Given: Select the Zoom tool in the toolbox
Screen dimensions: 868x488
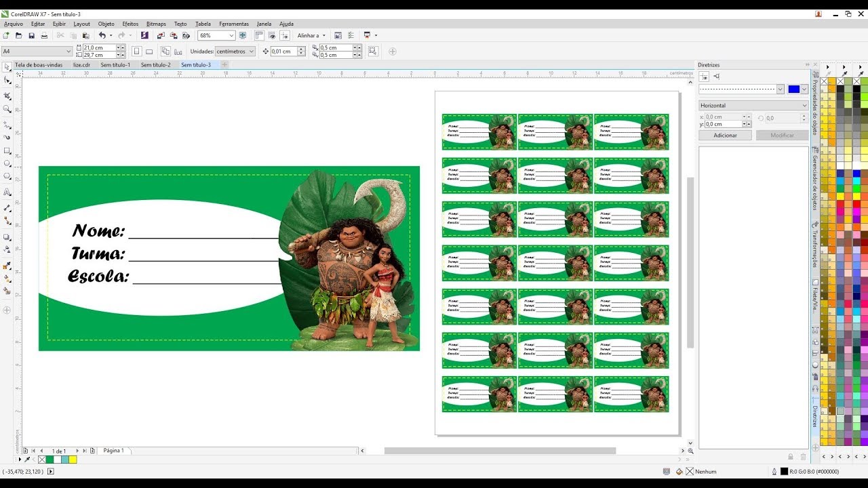Looking at the screenshot, I should click(7, 108).
